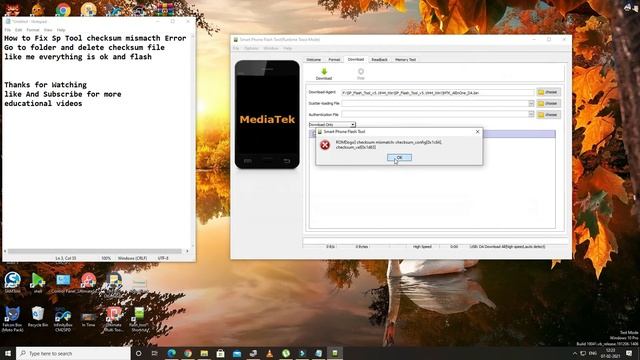Close the Smart Phone Flash Tool error dialog
Image resolution: width=640 pixels, height=360 pixels.
(478, 132)
